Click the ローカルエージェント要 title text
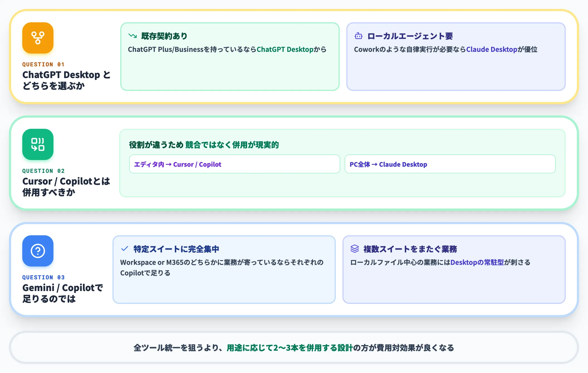Screen dimensions: 588x373 coord(410,36)
